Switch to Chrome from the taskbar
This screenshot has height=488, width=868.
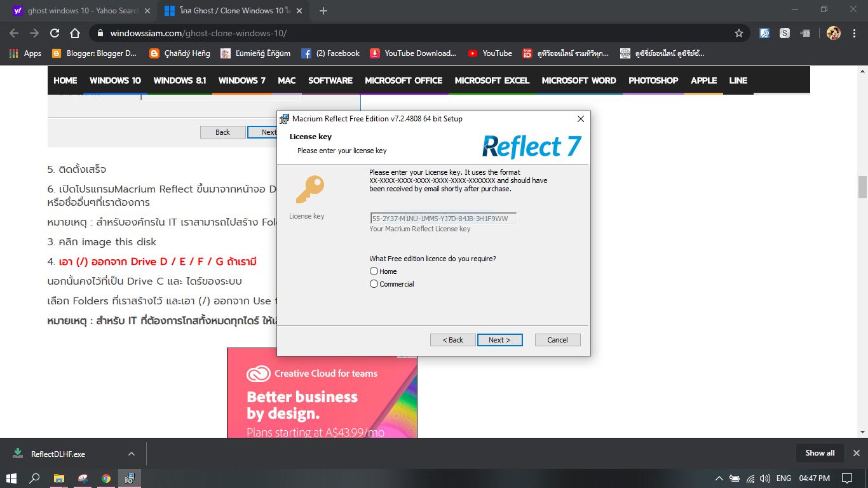105,478
